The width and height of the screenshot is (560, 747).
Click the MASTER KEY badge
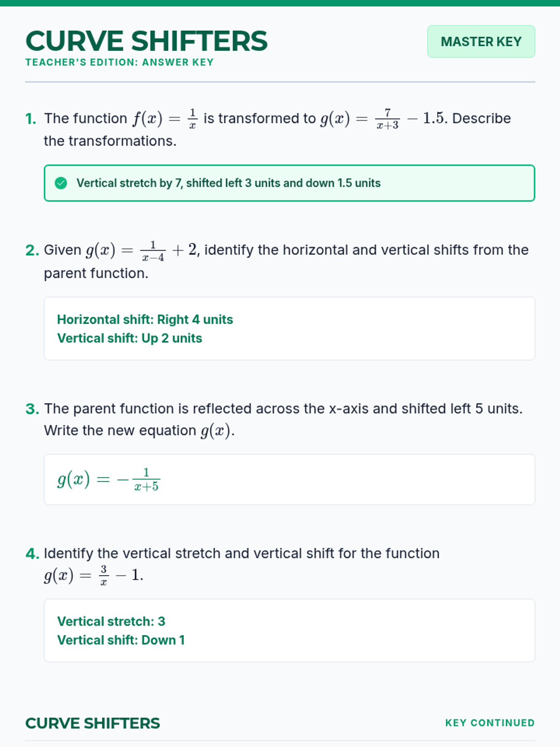(481, 42)
